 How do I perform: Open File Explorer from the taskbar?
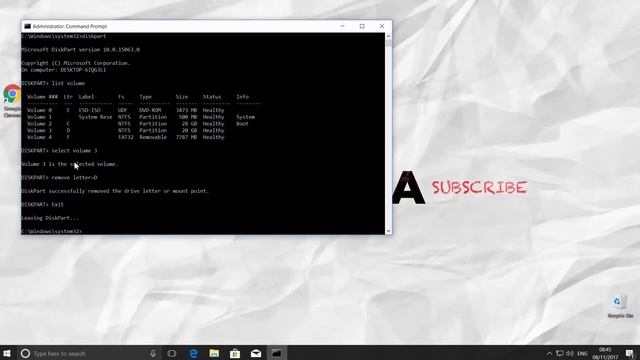pyautogui.click(x=214, y=353)
